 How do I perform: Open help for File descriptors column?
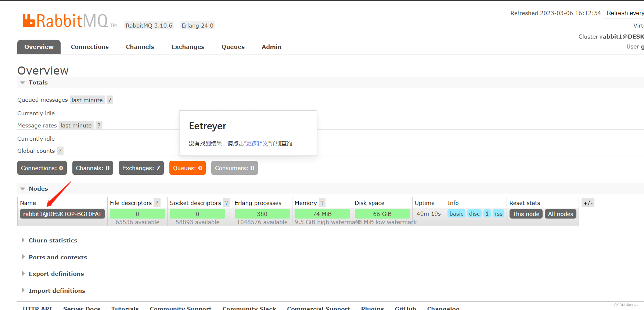point(157,203)
